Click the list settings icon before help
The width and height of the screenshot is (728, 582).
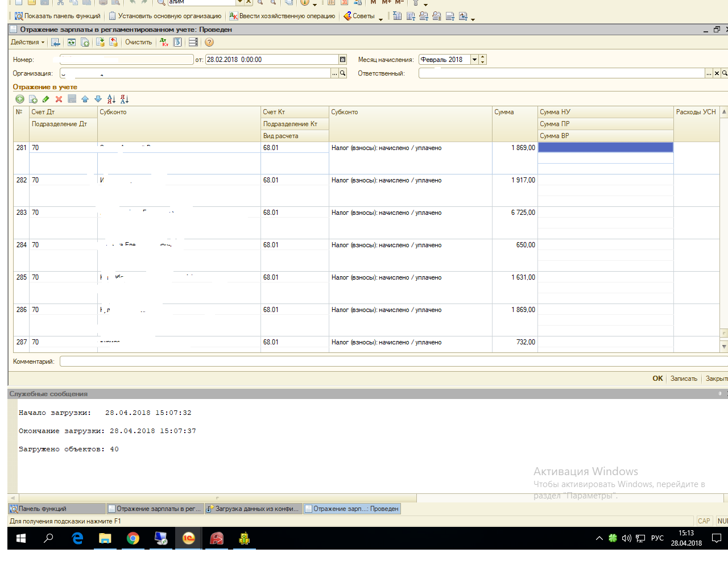point(193,42)
